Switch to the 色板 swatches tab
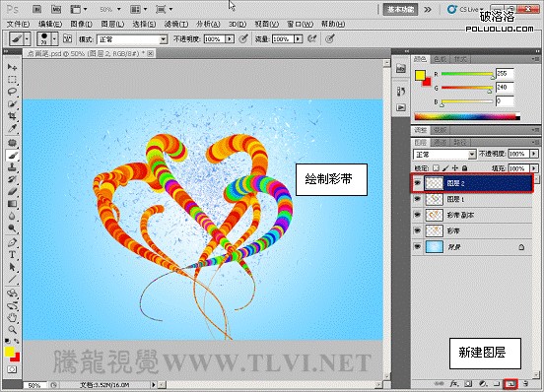544x392 pixels. coord(441,59)
